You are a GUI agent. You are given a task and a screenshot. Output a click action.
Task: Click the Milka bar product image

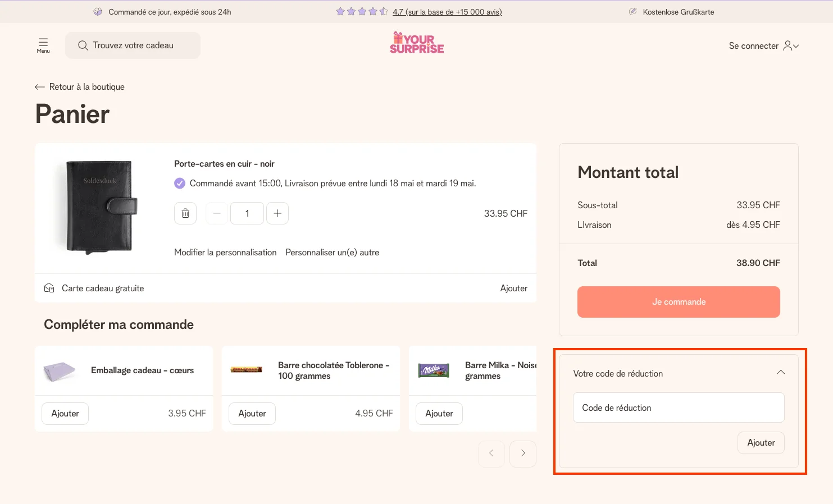coord(434,370)
